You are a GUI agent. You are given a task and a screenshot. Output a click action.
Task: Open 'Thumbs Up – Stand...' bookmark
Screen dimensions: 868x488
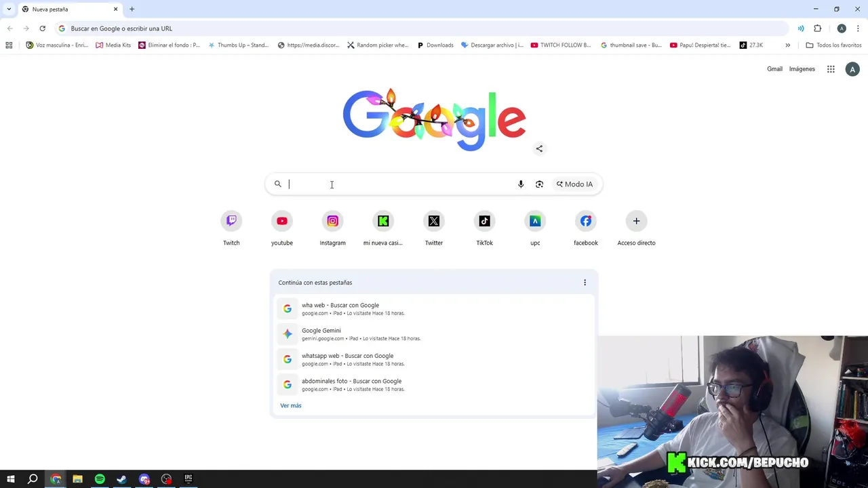pyautogui.click(x=239, y=45)
